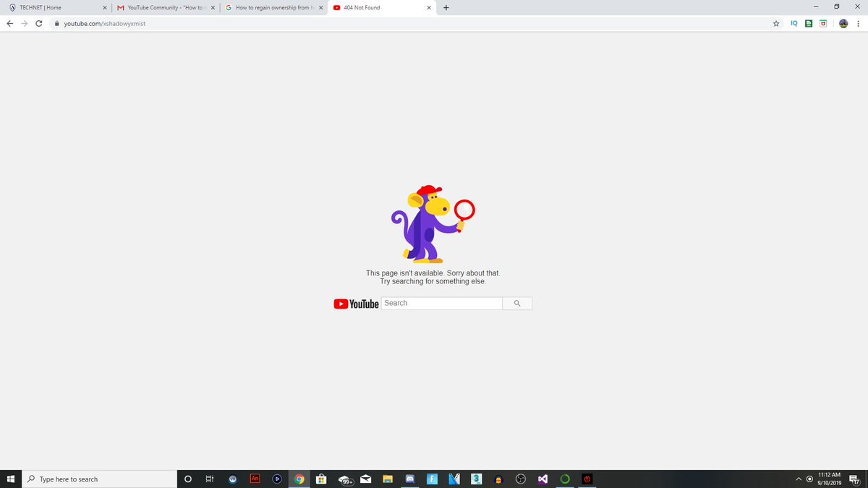This screenshot has width=868, height=488.
Task: Open the IQ browser extension
Action: 793,23
